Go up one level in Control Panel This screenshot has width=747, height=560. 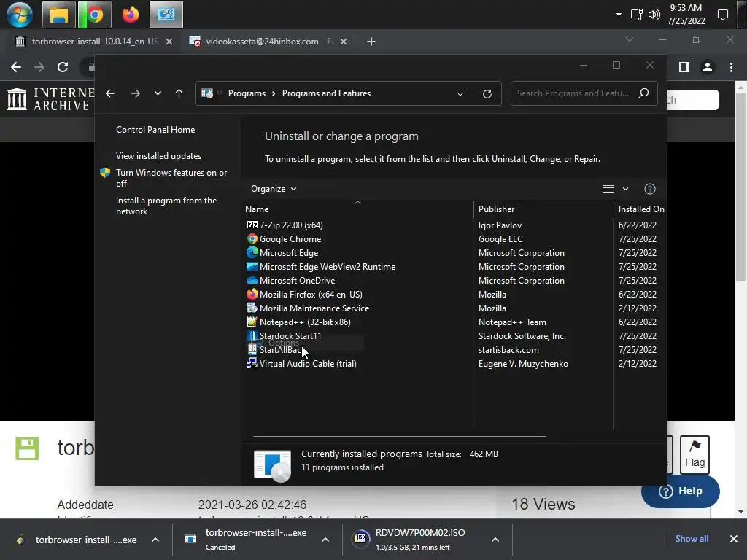click(179, 93)
